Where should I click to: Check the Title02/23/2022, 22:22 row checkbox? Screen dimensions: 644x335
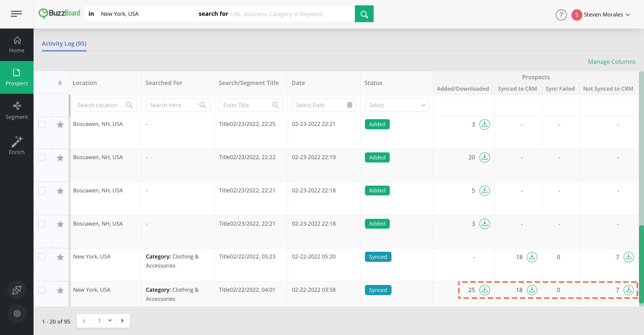click(42, 157)
